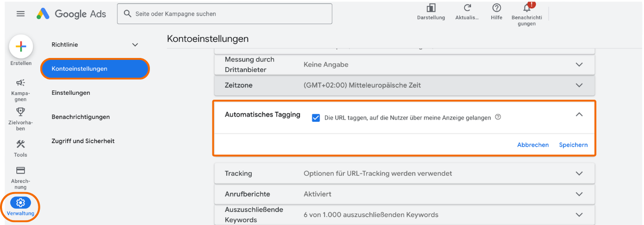This screenshot has height=225, width=644.
Task: Click the Erstellen plus button
Action: [21, 47]
